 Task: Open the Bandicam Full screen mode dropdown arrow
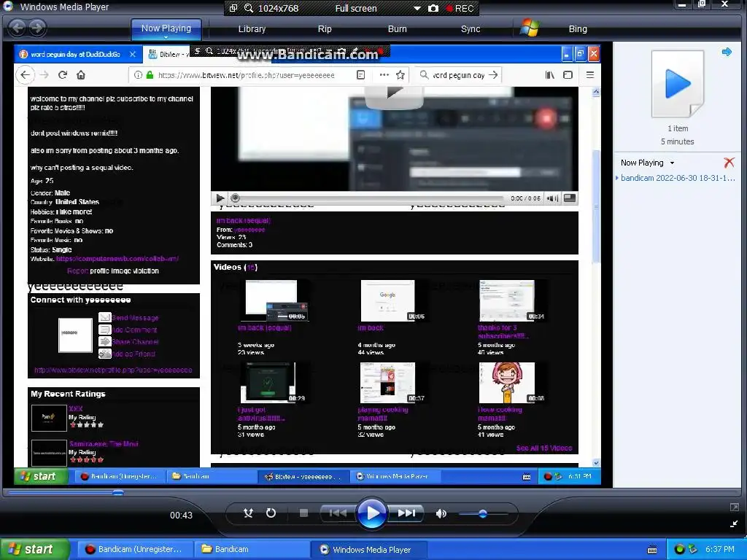pos(417,8)
